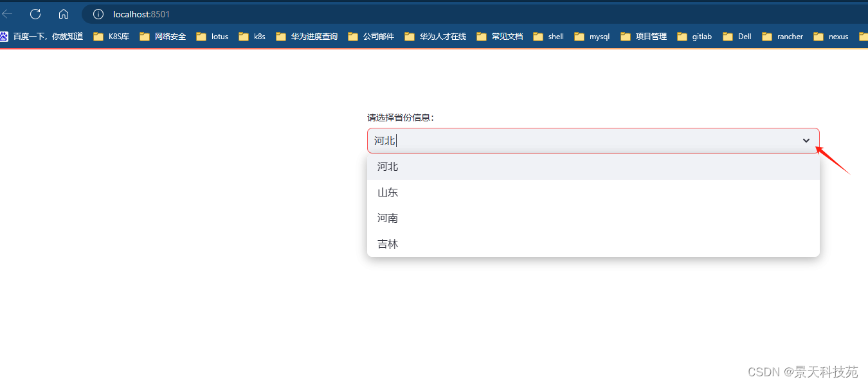Open the k8s bookmark folder
This screenshot has height=384, width=868.
252,37
